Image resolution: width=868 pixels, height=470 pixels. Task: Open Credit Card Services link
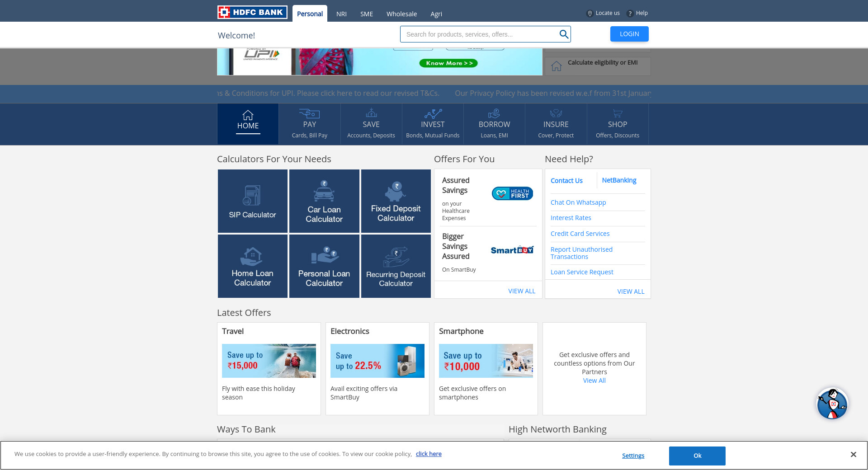[580, 234]
